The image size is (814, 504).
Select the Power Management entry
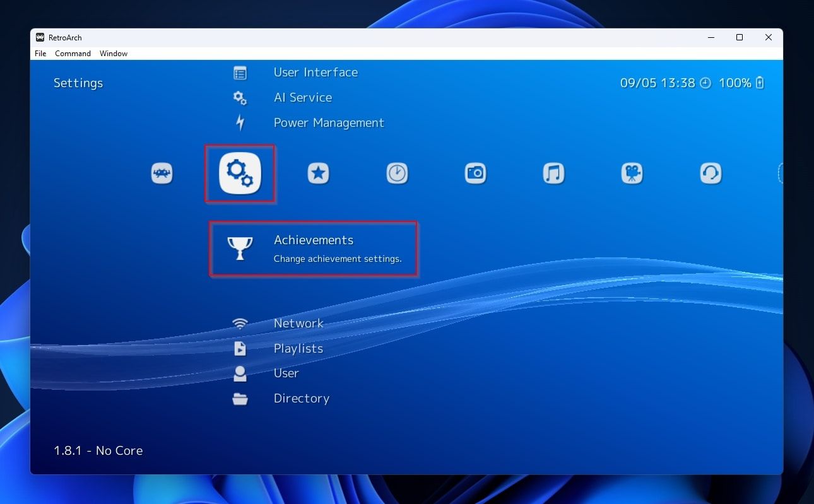click(329, 122)
